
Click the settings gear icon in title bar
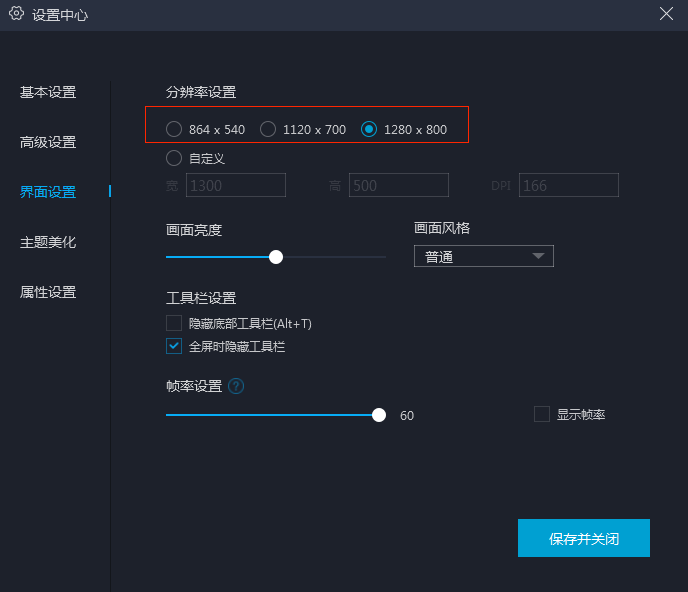[x=16, y=14]
